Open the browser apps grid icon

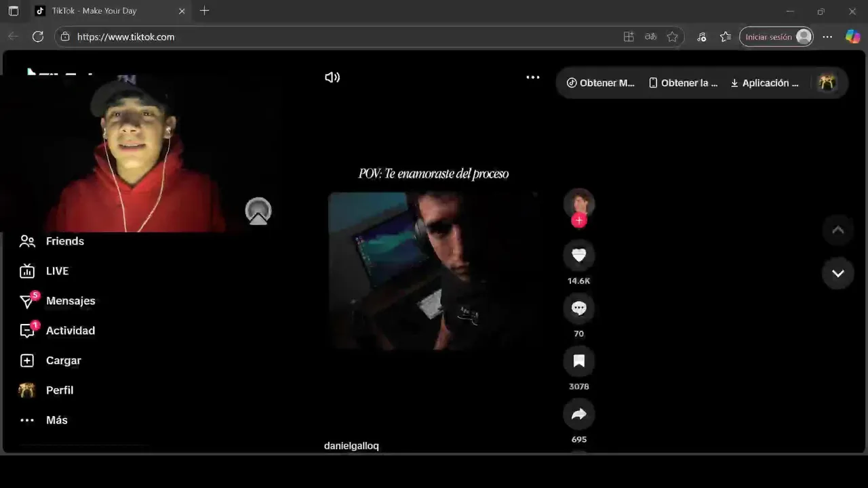629,37
